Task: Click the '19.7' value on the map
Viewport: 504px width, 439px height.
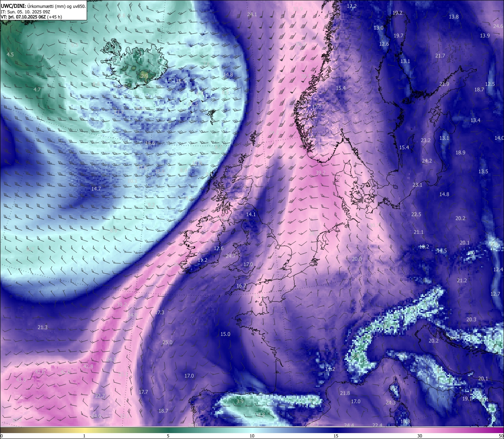Action: [398, 36]
